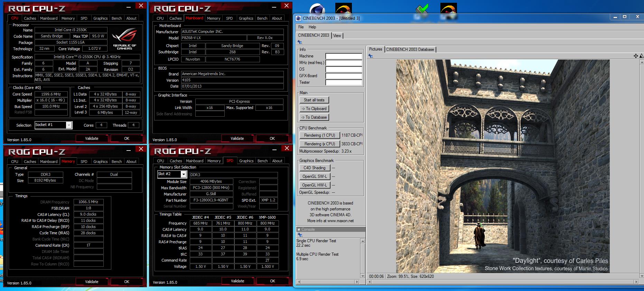Click OK in the CPU-Z Mainboard window

click(x=272, y=138)
